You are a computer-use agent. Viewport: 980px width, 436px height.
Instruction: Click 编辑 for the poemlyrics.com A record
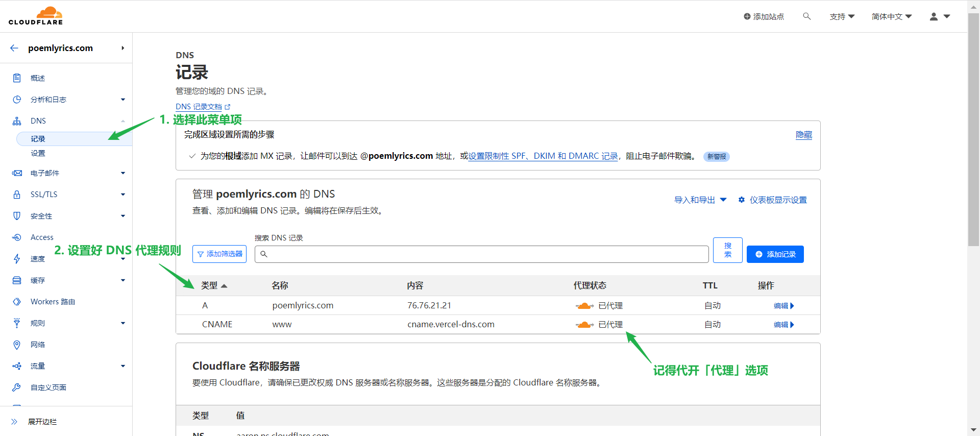point(783,306)
